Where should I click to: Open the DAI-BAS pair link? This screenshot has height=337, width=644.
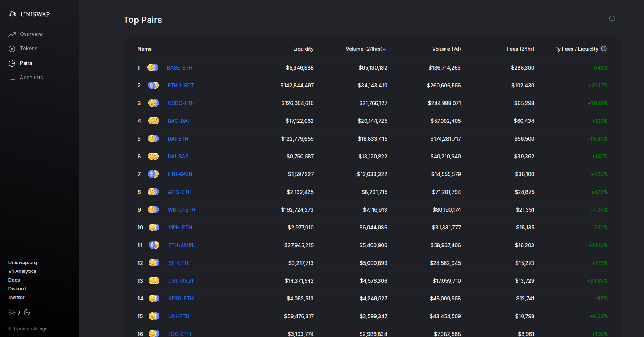click(178, 157)
